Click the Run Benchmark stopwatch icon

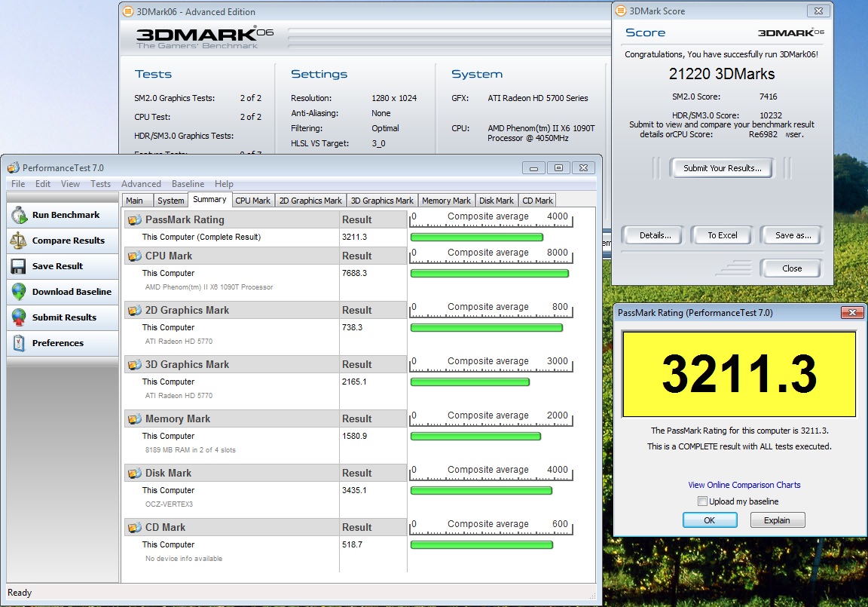(19, 215)
